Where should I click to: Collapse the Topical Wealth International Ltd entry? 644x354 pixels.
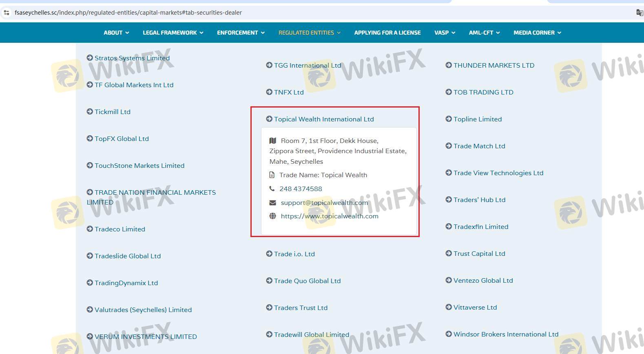[324, 119]
